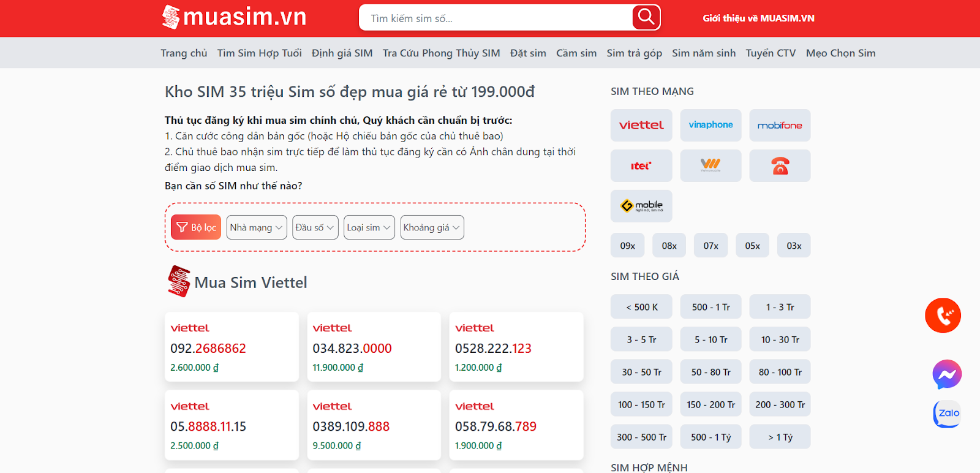Open the floating phone call button
The image size is (980, 473).
point(943,316)
